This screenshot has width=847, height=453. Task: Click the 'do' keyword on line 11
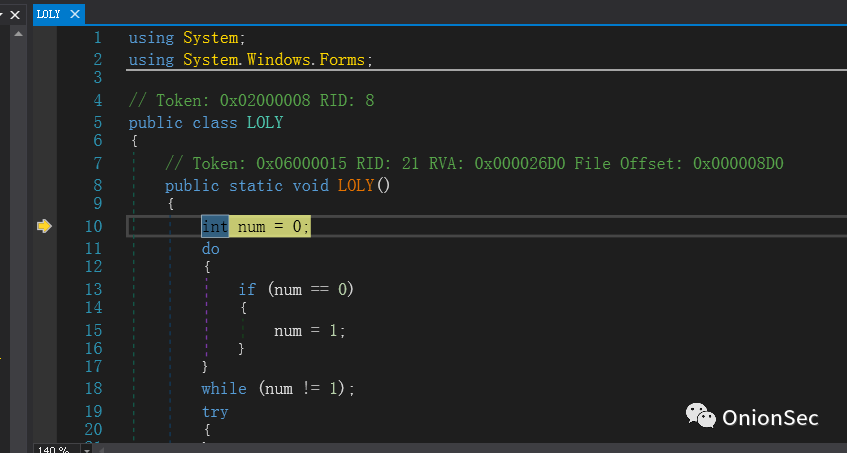(211, 249)
